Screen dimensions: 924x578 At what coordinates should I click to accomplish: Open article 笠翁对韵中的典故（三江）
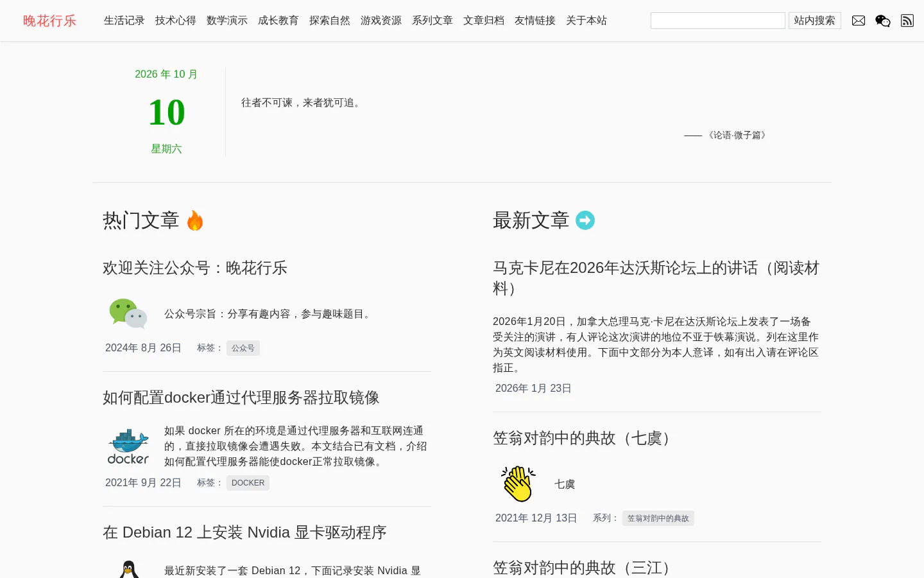pyautogui.click(x=585, y=568)
